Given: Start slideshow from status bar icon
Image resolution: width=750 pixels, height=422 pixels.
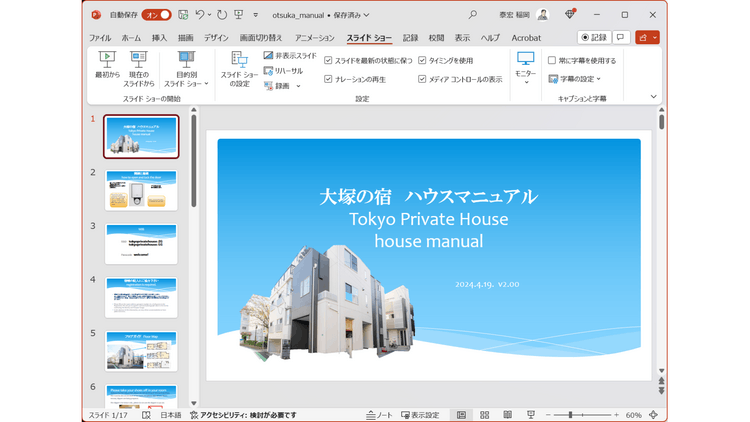Looking at the screenshot, I should click(531, 415).
